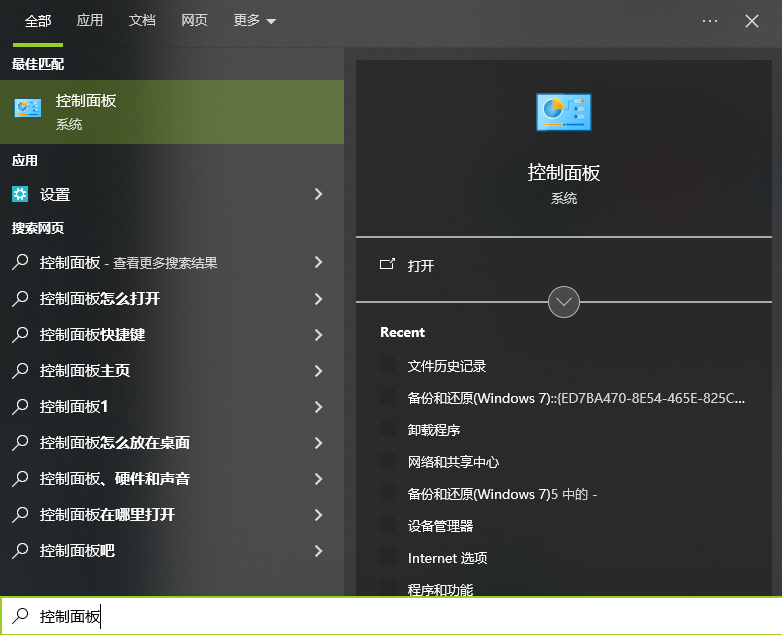This screenshot has height=635, width=782.
Task: Expand arrow for 控制面板怎么放在桌面
Action: [x=319, y=442]
